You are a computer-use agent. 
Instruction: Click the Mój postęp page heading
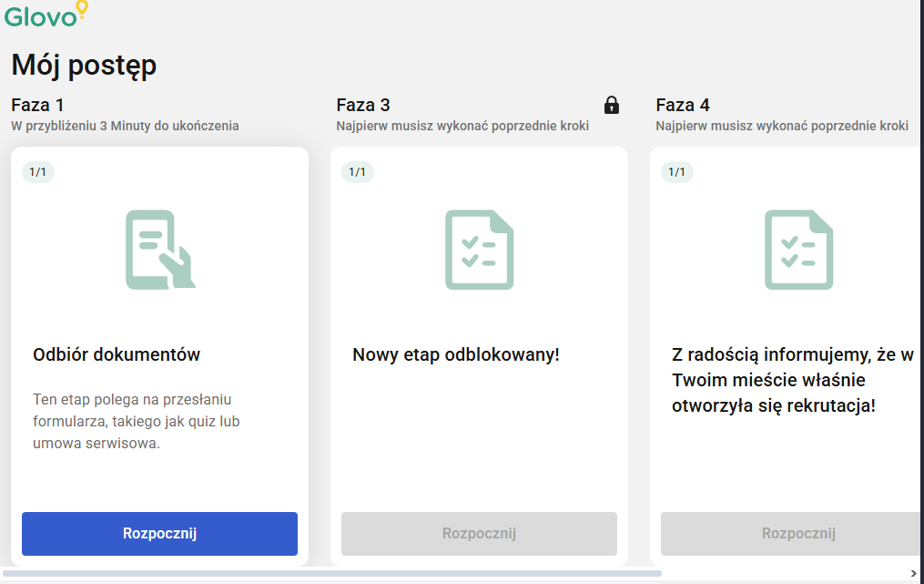coord(84,65)
